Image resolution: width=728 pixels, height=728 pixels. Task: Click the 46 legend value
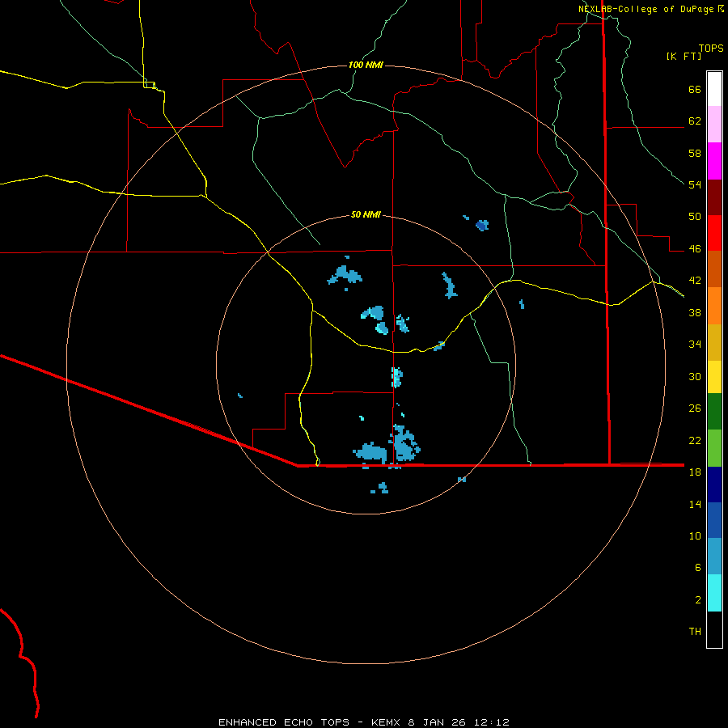click(695, 249)
